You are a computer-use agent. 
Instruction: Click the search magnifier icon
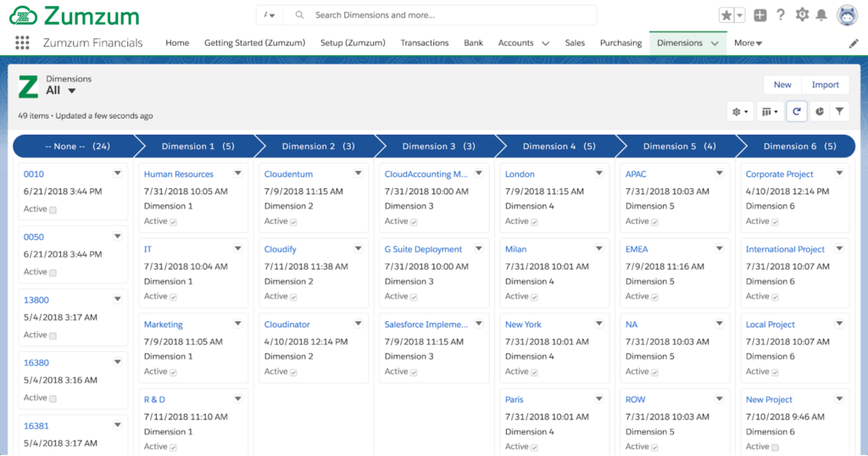[299, 15]
